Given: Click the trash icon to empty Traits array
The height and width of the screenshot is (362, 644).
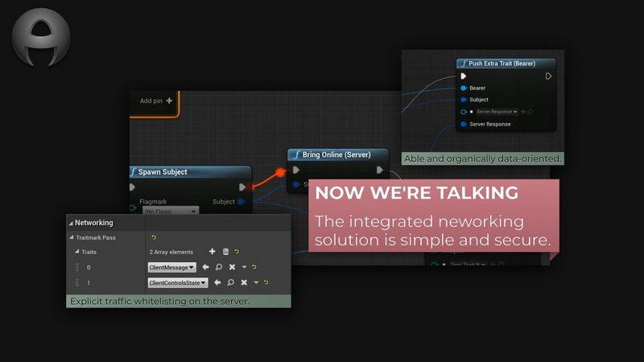Looking at the screenshot, I should (225, 252).
